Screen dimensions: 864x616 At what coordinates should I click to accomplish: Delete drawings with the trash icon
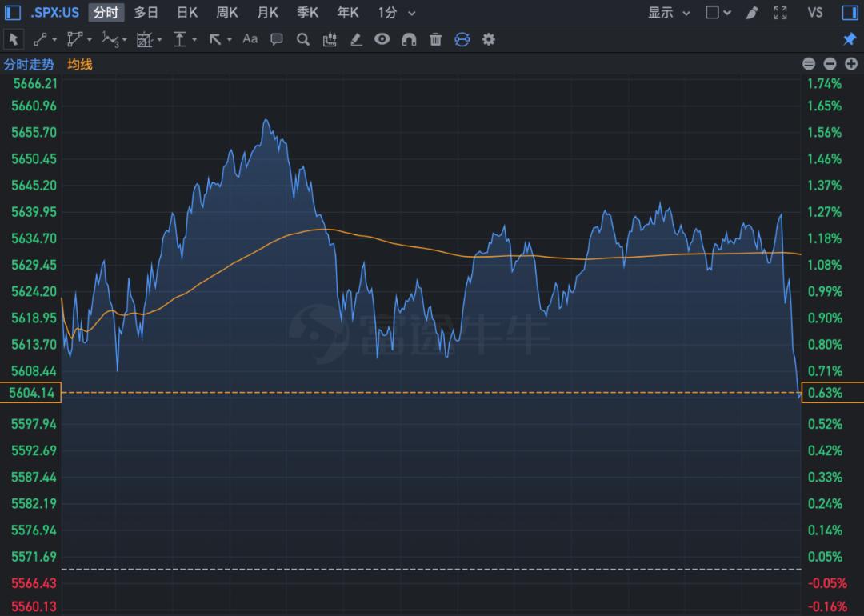pos(435,39)
